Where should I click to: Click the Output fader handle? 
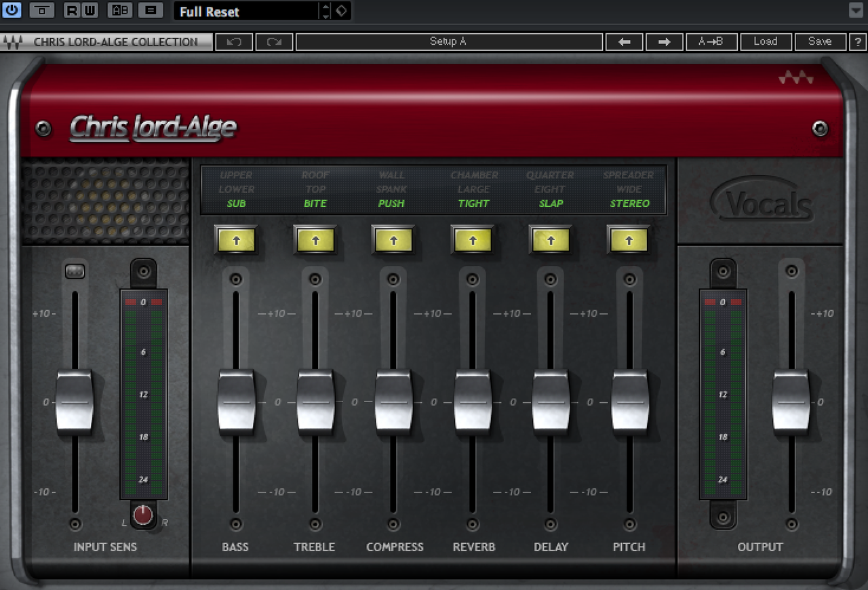791,401
